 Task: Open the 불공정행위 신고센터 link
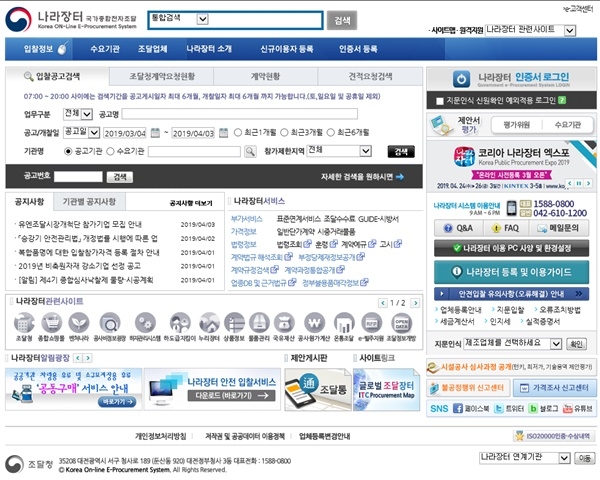tap(468, 388)
